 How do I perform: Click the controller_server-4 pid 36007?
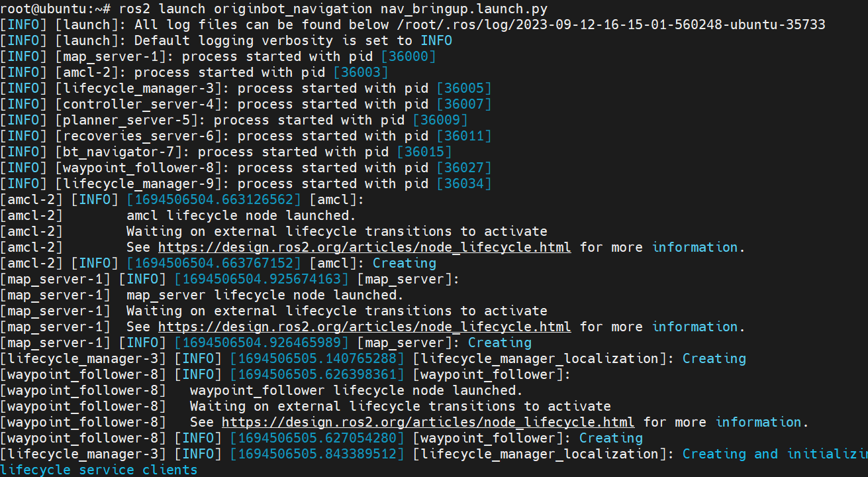coord(464,104)
